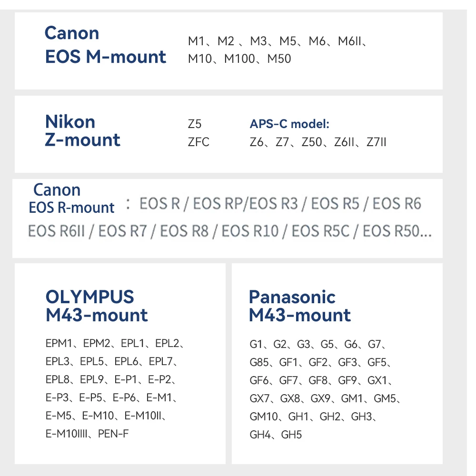Screen dimensions: 476x476
Task: Click the OLYMPUS M43-mount heading
Action: 97,306
